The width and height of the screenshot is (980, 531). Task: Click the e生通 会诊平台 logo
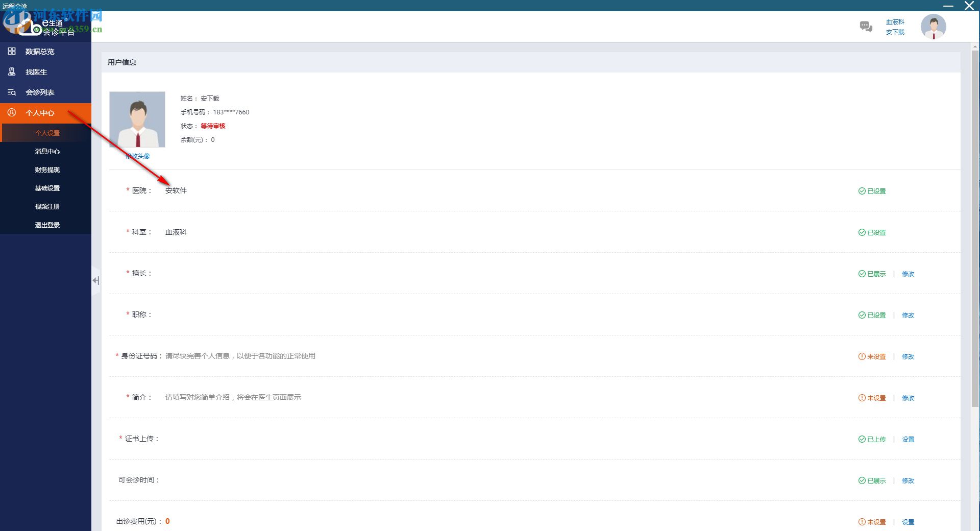46,27
